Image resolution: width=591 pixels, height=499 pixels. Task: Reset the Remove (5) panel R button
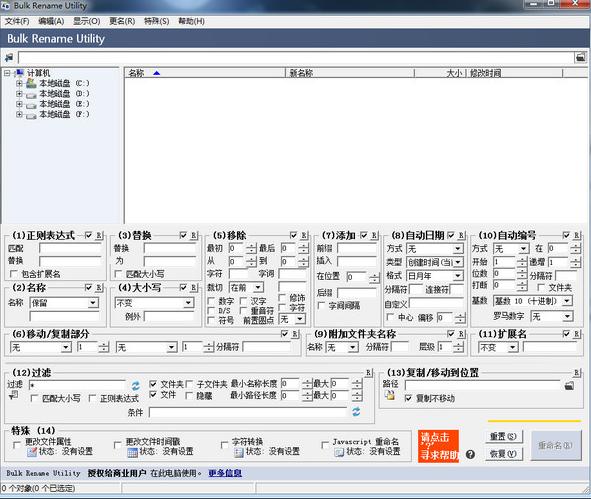pos(304,236)
